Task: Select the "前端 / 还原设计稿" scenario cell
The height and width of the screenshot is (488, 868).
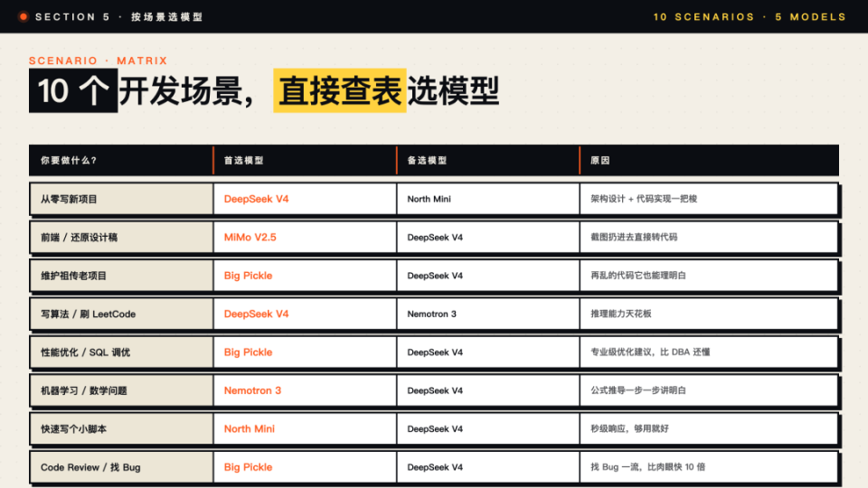Action: (121, 238)
